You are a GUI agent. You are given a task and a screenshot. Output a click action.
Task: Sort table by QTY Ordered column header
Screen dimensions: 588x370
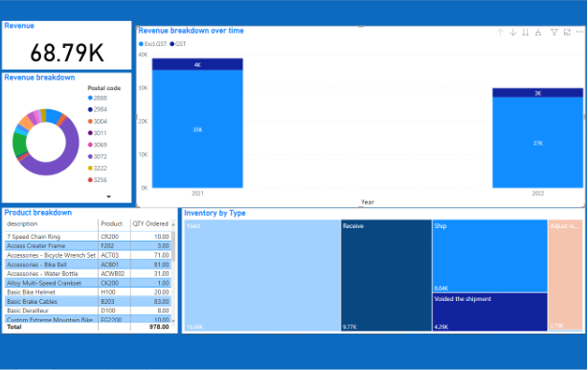(150, 223)
